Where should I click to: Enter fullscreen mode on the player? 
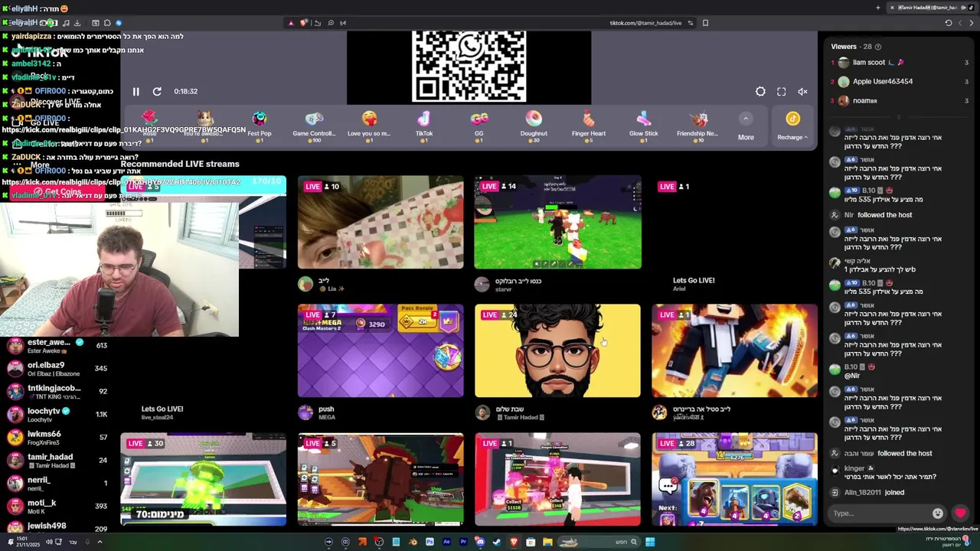[782, 91]
